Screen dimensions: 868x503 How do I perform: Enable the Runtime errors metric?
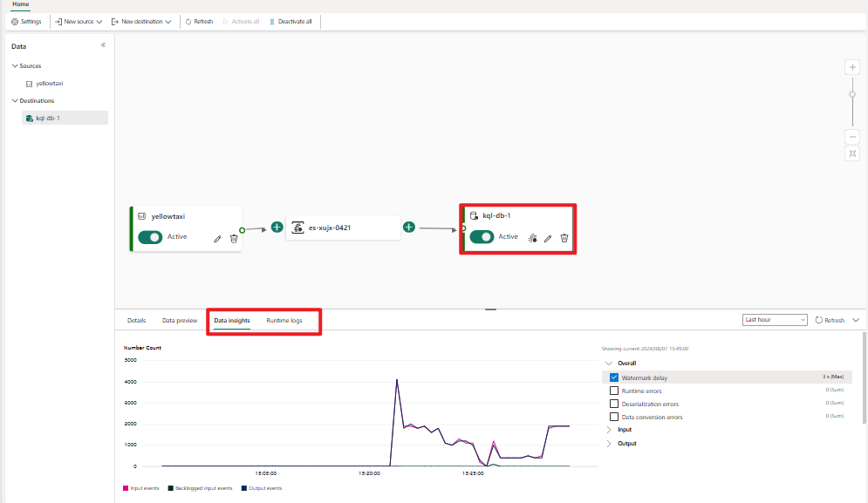613,390
